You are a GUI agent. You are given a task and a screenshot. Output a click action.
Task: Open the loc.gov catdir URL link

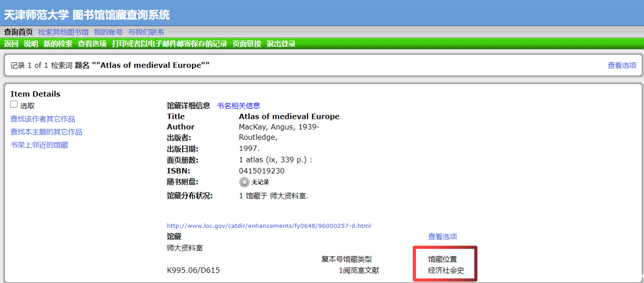pyautogui.click(x=269, y=226)
